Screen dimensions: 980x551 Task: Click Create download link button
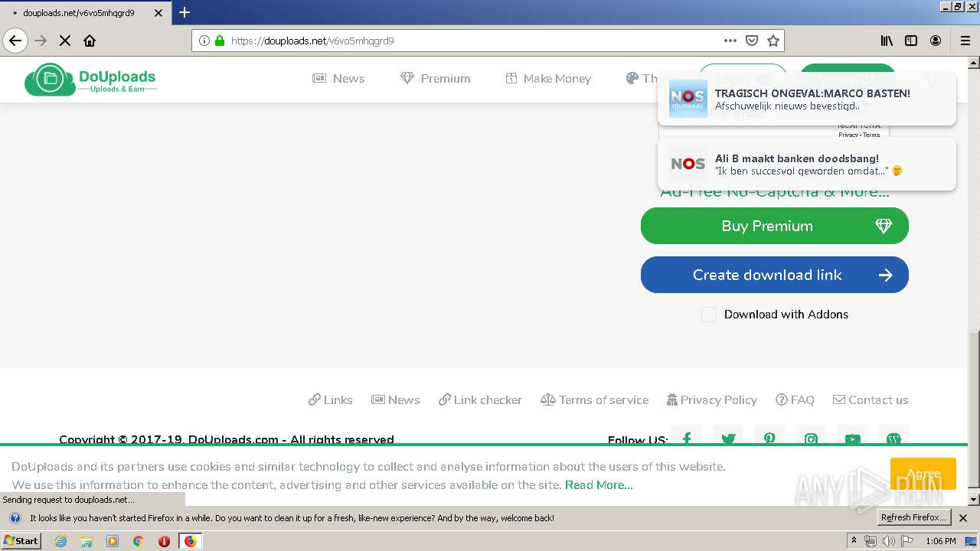[x=775, y=275]
